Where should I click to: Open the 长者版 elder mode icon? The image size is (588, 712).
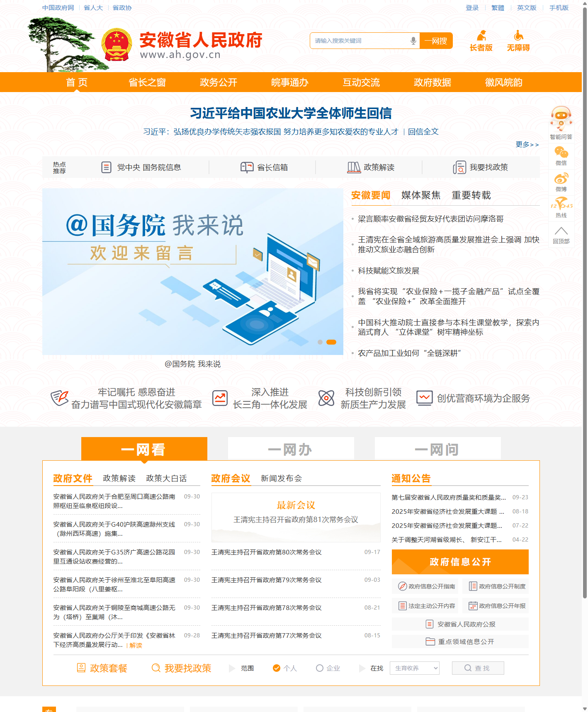pyautogui.click(x=481, y=36)
